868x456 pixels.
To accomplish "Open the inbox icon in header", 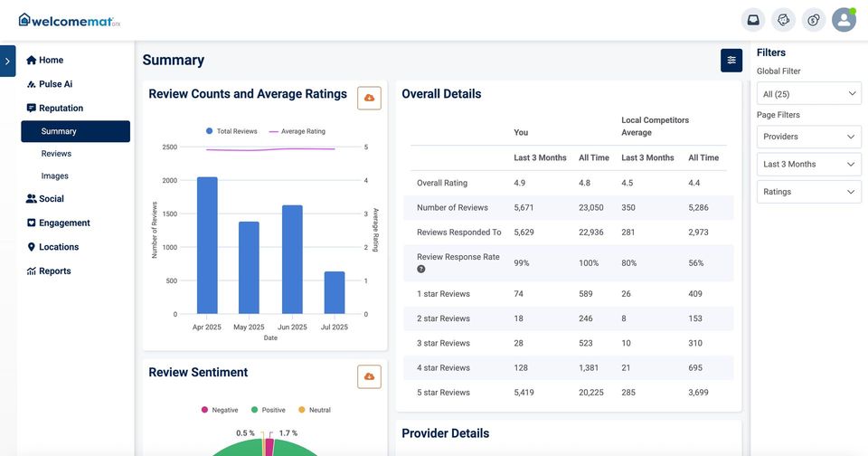I will (753, 20).
